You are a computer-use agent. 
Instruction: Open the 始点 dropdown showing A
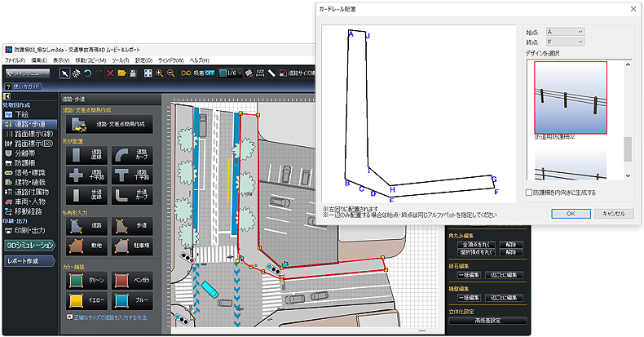coord(566,31)
